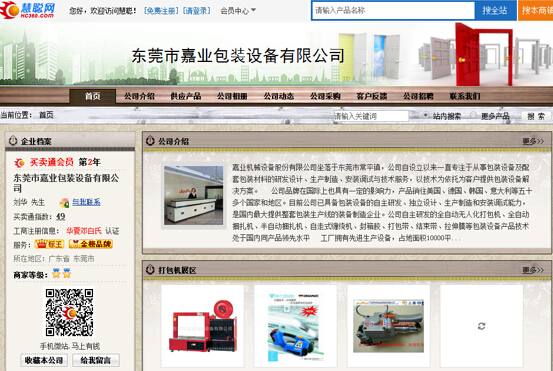Open the red strapping machine product image
553x371 pixels.
202,326
